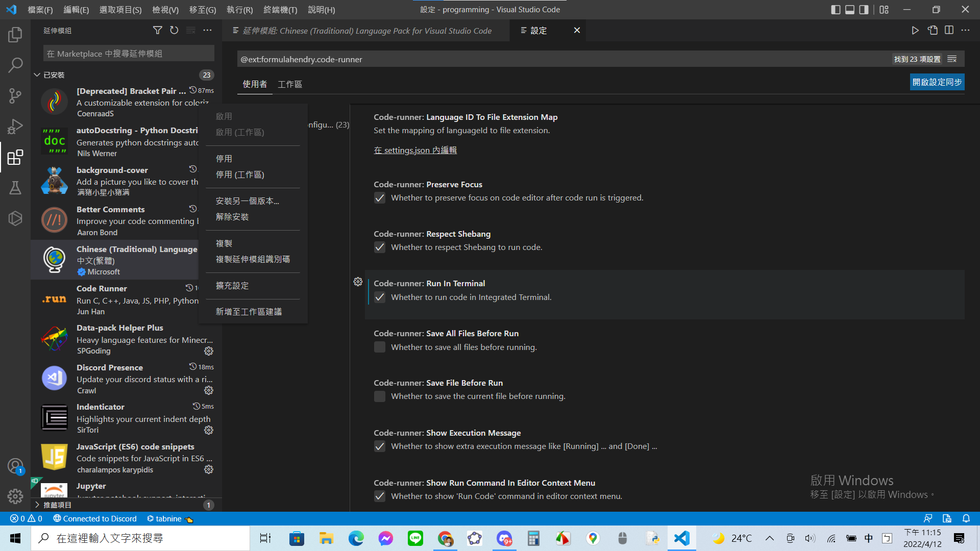This screenshot has height=551, width=980.
Task: Select 解除安裝 in the context menu
Action: point(232,217)
